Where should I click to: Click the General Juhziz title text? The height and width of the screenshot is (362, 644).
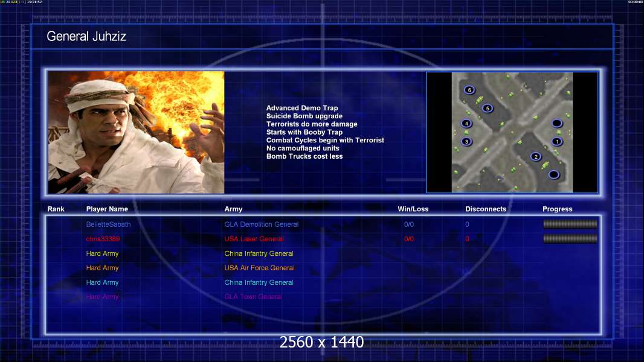pos(86,36)
